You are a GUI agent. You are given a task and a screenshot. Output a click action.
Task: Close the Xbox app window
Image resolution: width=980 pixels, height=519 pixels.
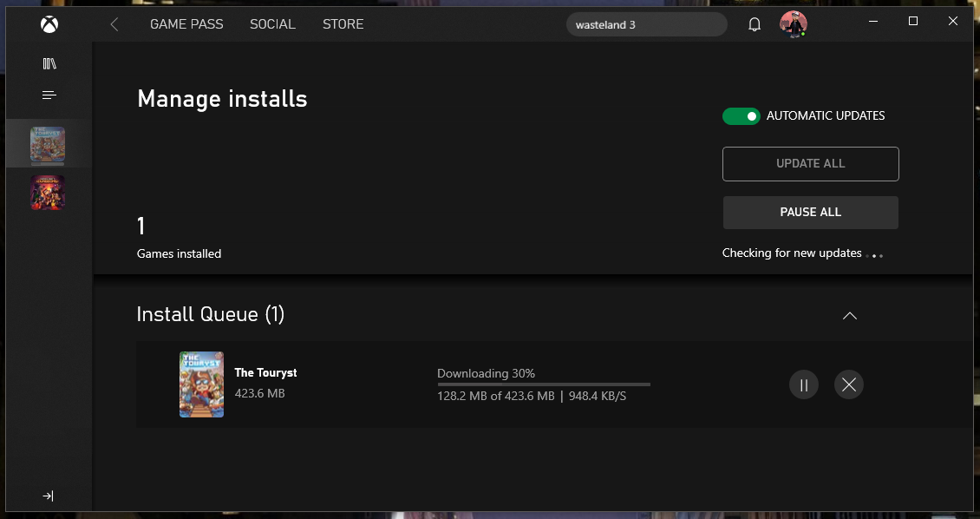[x=953, y=21]
